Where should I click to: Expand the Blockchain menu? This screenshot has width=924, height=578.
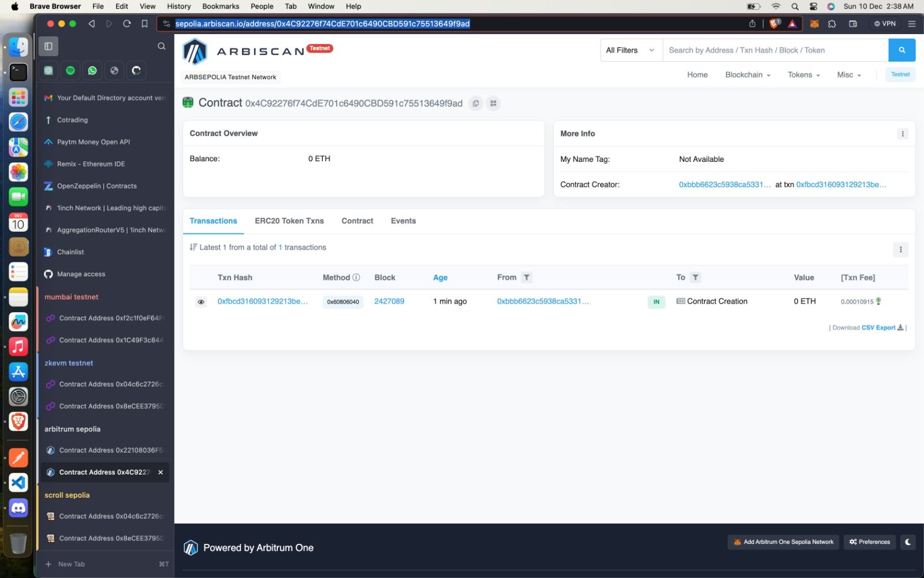(748, 75)
